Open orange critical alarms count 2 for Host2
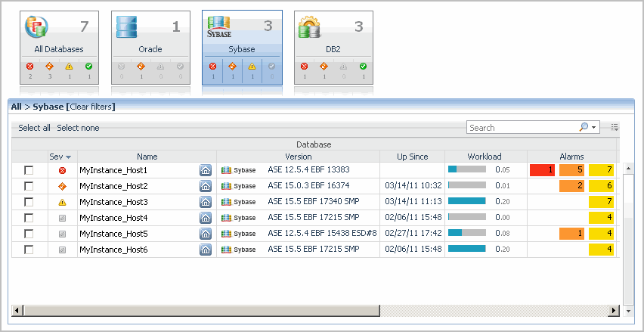Screen dimensions: 644x332 point(571,186)
